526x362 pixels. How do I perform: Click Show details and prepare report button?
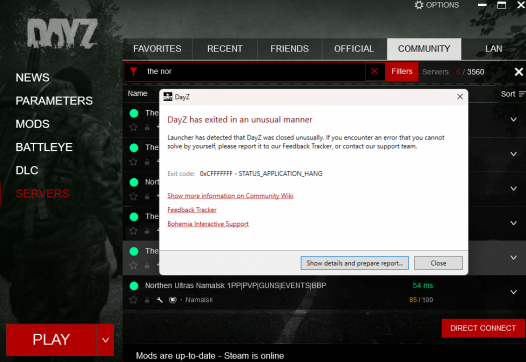pos(355,263)
